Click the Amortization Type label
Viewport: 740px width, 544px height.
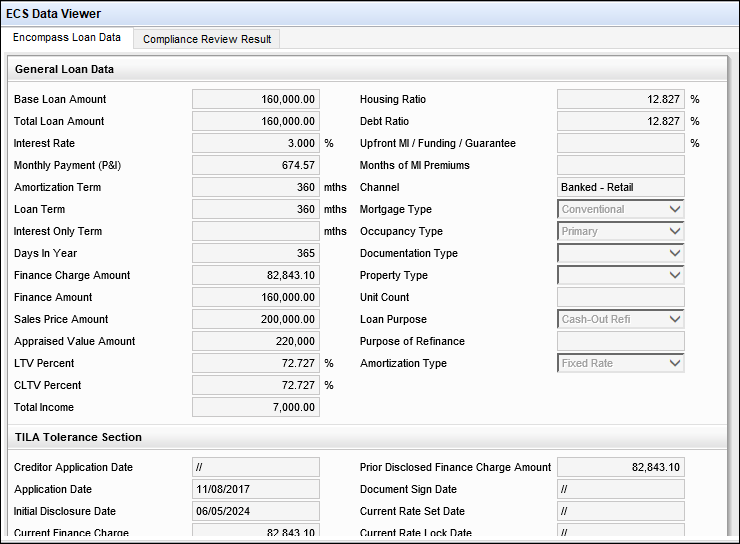[x=403, y=363]
